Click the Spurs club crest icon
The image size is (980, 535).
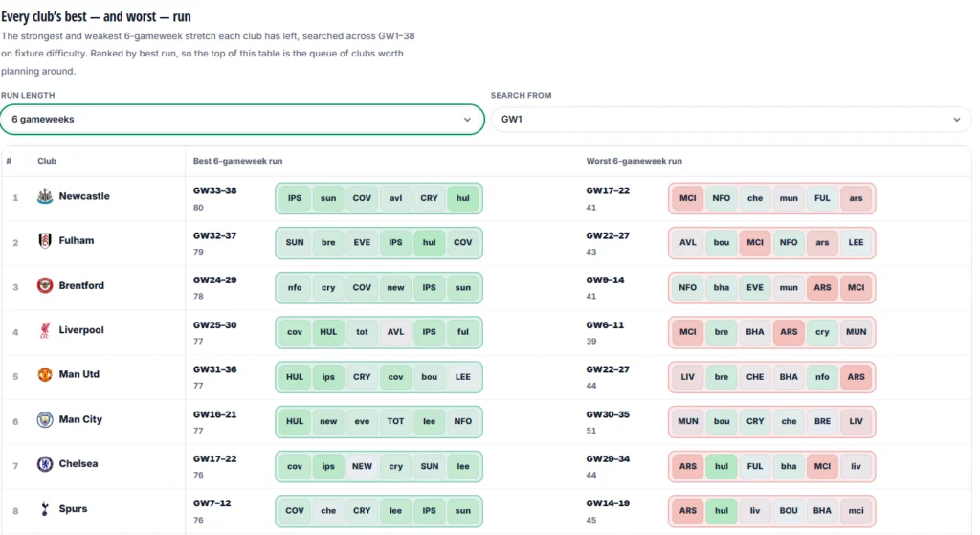[45, 509]
